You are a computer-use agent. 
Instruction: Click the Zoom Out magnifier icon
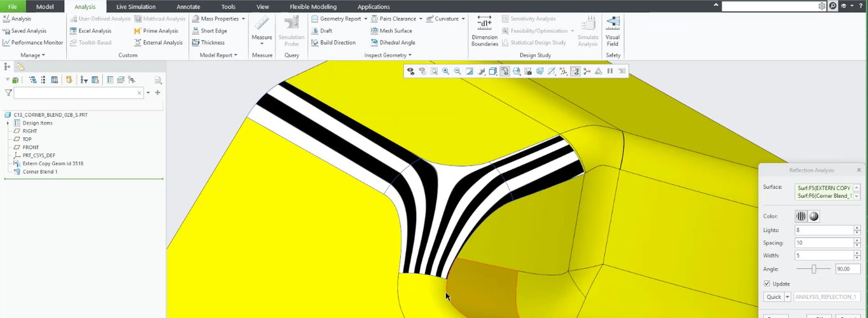[x=457, y=71]
